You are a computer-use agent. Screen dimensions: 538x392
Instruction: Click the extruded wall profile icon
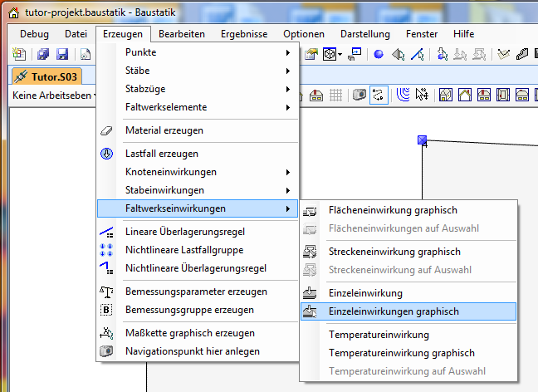[522, 54]
